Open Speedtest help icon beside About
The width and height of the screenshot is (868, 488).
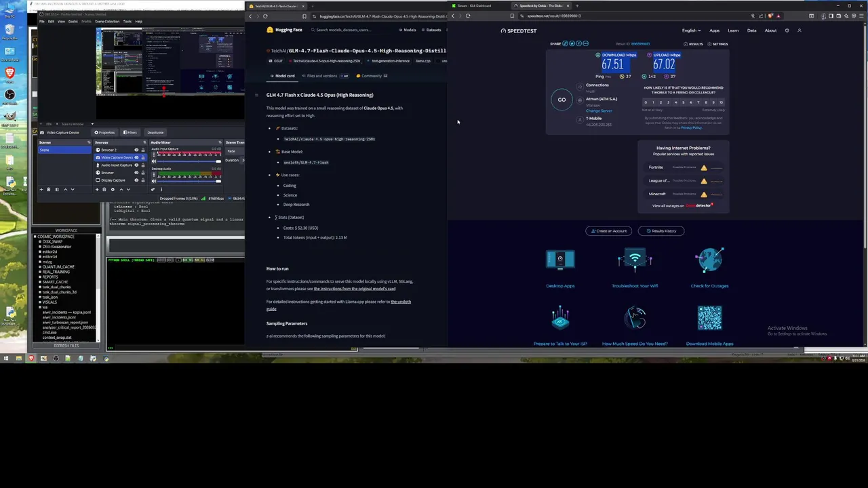click(787, 30)
